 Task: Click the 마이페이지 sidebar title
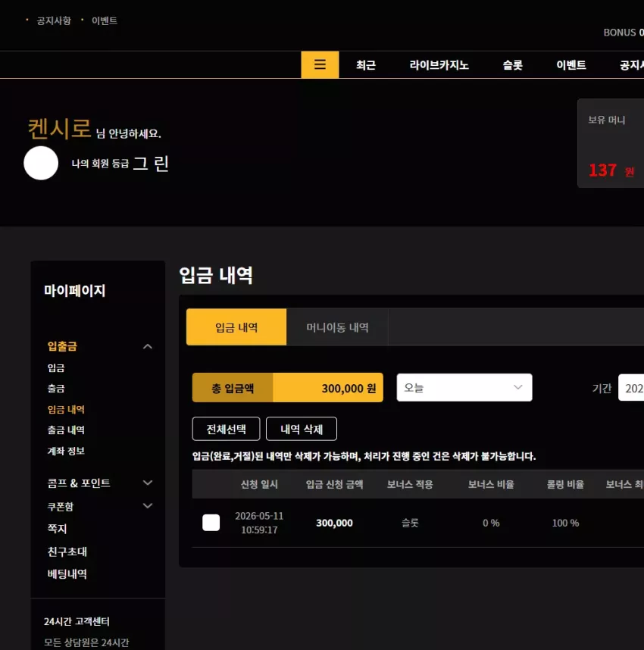point(75,290)
